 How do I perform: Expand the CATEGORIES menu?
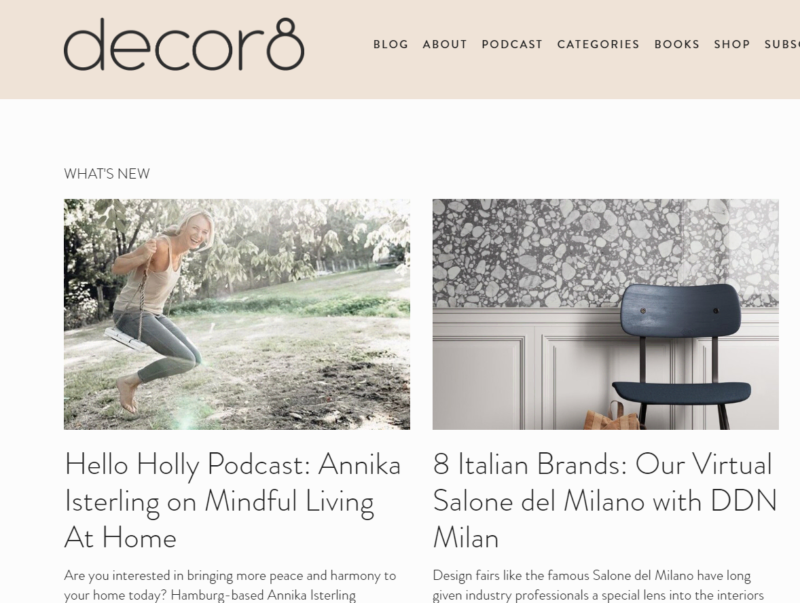pyautogui.click(x=598, y=44)
